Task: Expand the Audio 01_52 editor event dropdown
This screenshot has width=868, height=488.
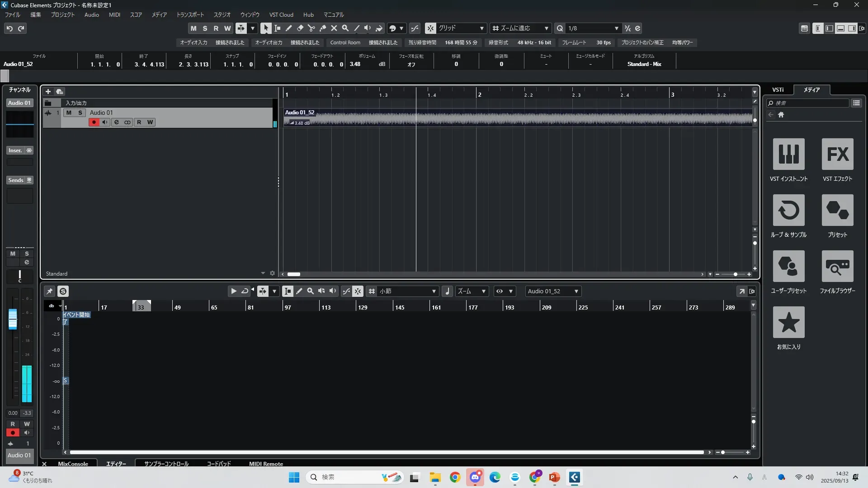Action: coord(576,291)
